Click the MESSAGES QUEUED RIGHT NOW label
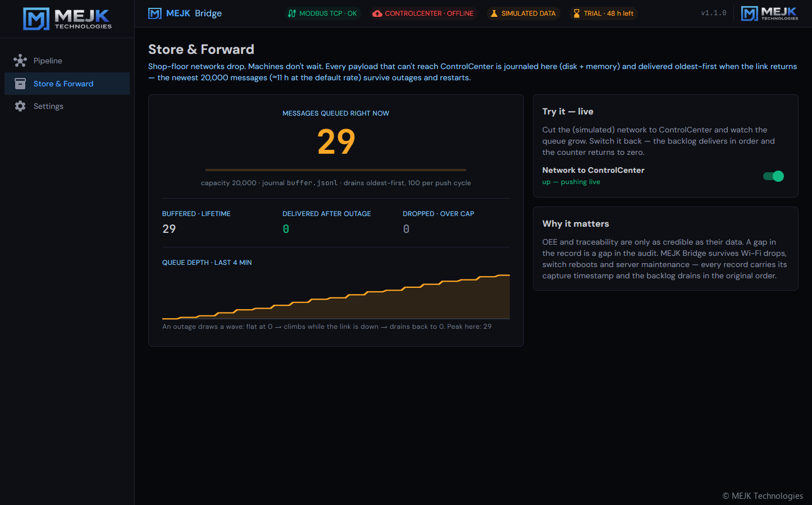 pos(336,113)
